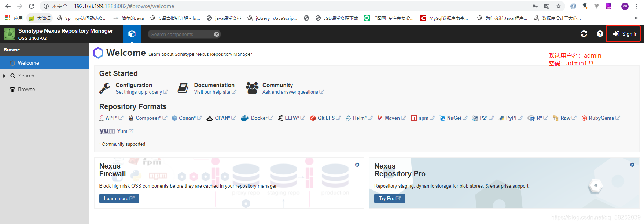Select Welcome in the Browse sidebar
644x224 pixels.
coord(44,63)
